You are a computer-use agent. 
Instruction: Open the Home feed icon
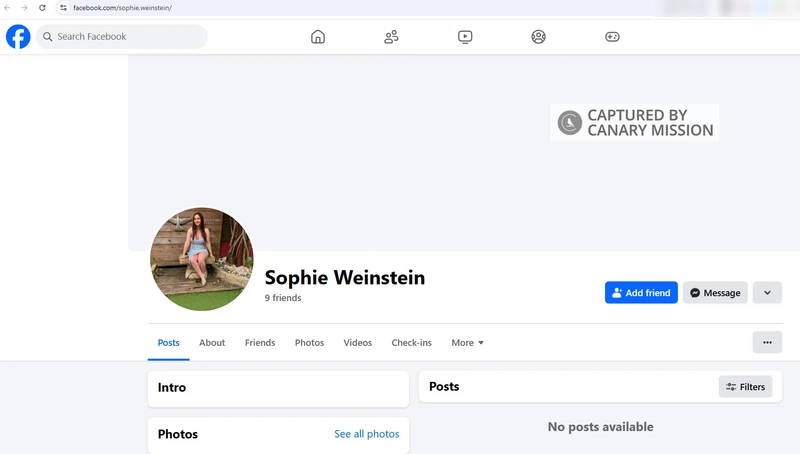318,37
